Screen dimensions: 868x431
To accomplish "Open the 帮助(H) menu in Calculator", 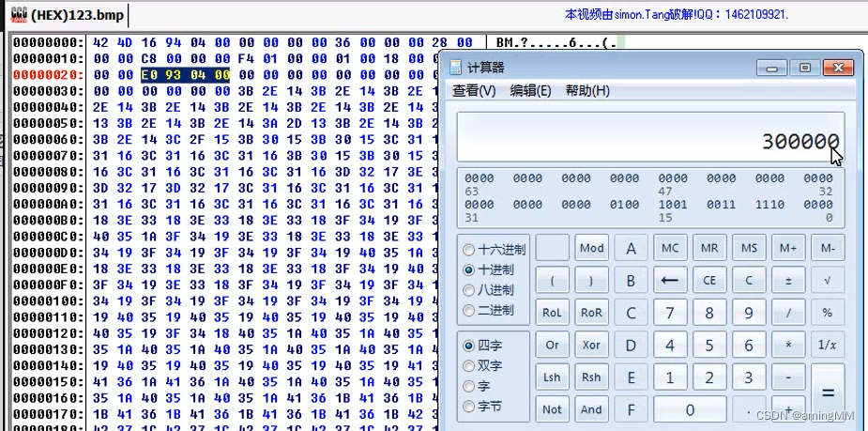I will coord(587,90).
